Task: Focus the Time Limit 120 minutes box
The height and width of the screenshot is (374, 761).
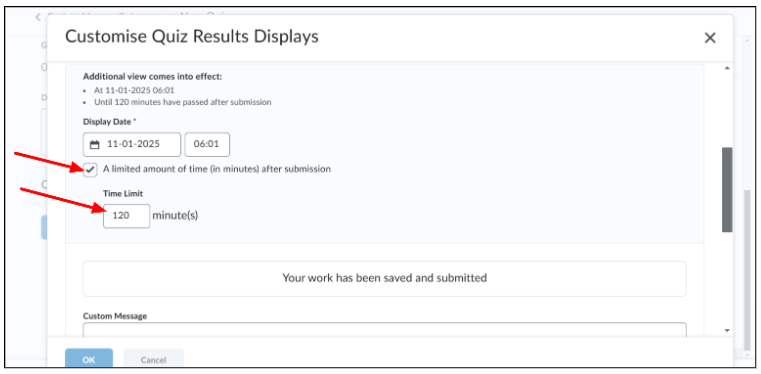Action: point(127,216)
